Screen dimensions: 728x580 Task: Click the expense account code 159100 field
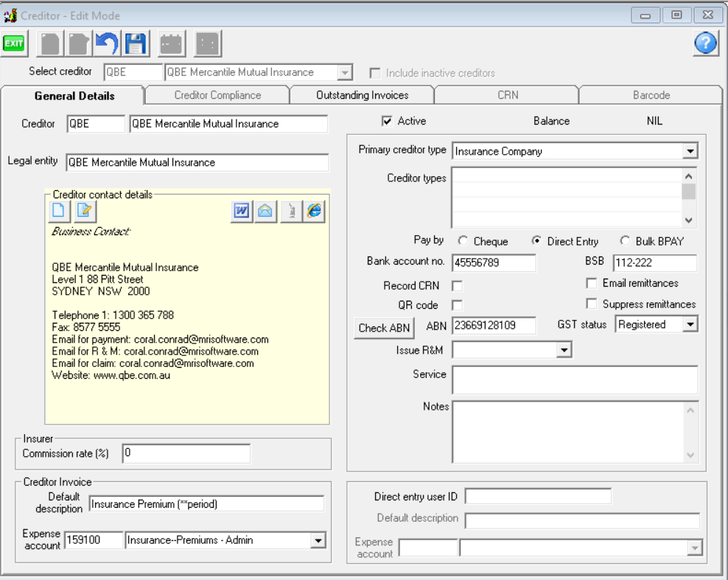click(94, 540)
